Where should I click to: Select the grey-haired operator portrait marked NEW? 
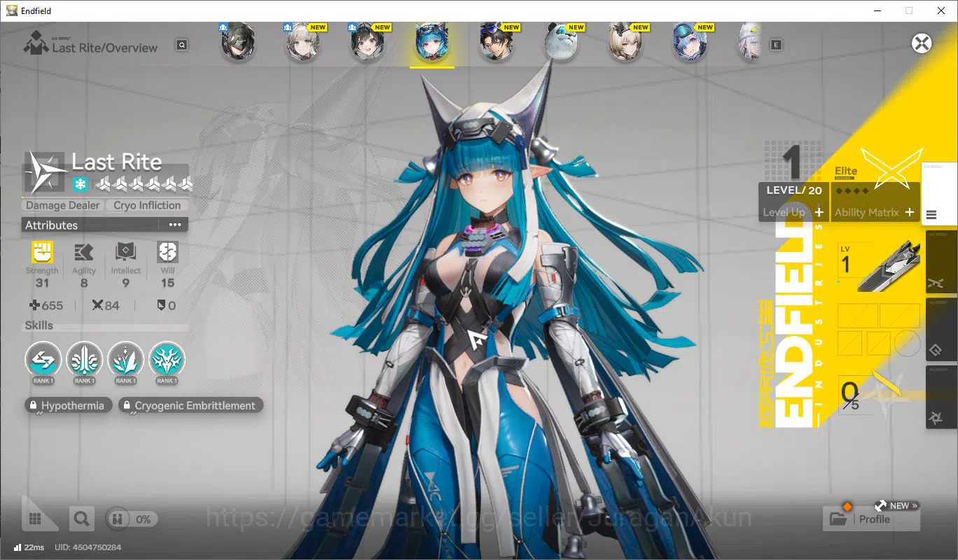click(x=303, y=43)
